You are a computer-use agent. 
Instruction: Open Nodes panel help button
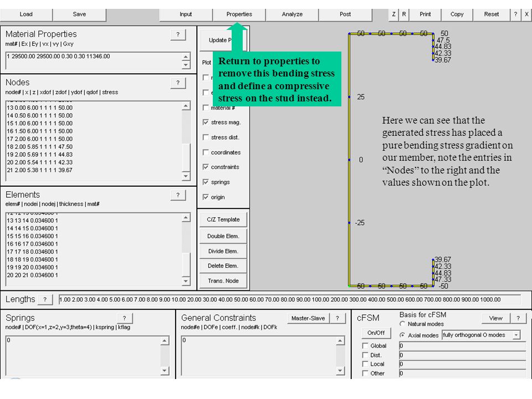point(178,83)
